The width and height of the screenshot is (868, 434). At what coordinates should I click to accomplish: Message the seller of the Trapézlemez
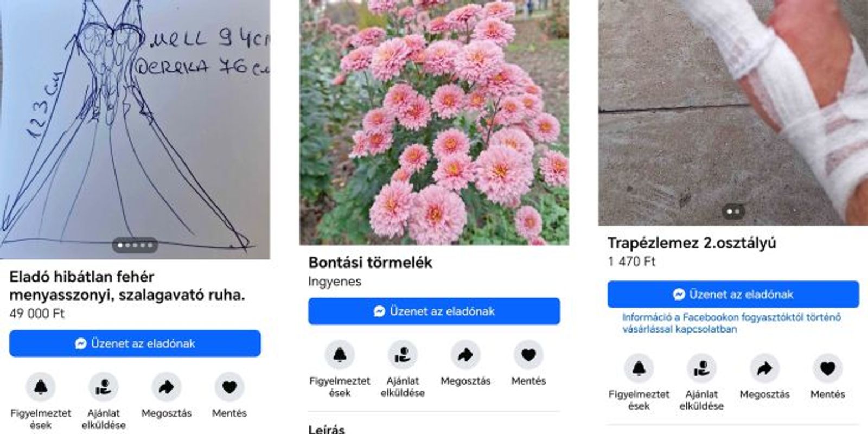coord(733,295)
